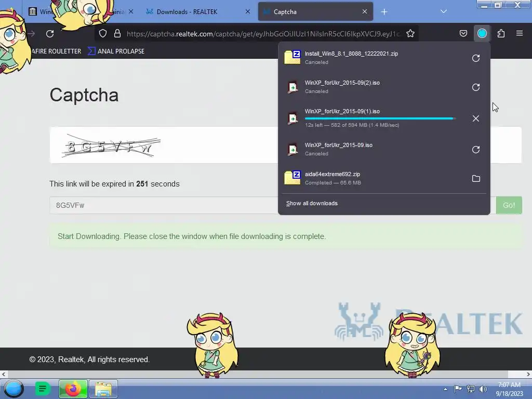Bookmark this page with the star icon
The width and height of the screenshot is (532, 399).
[x=410, y=33]
